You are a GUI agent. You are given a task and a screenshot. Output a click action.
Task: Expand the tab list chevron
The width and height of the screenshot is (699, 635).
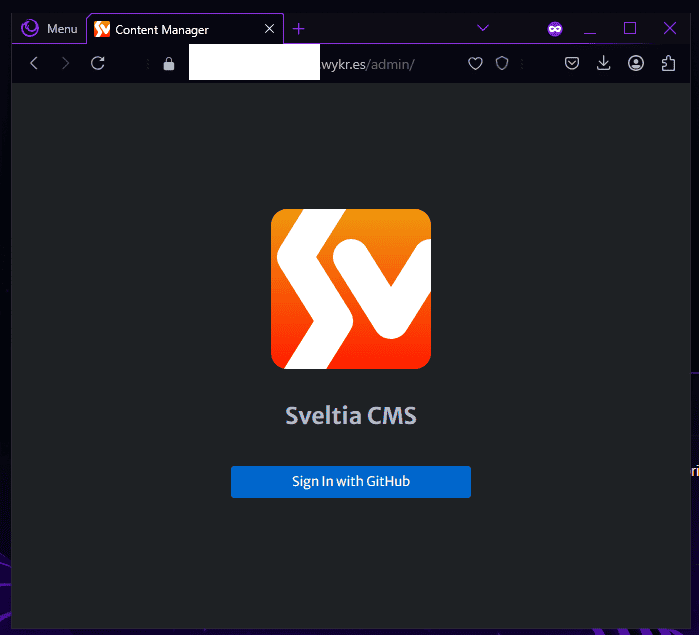point(483,28)
